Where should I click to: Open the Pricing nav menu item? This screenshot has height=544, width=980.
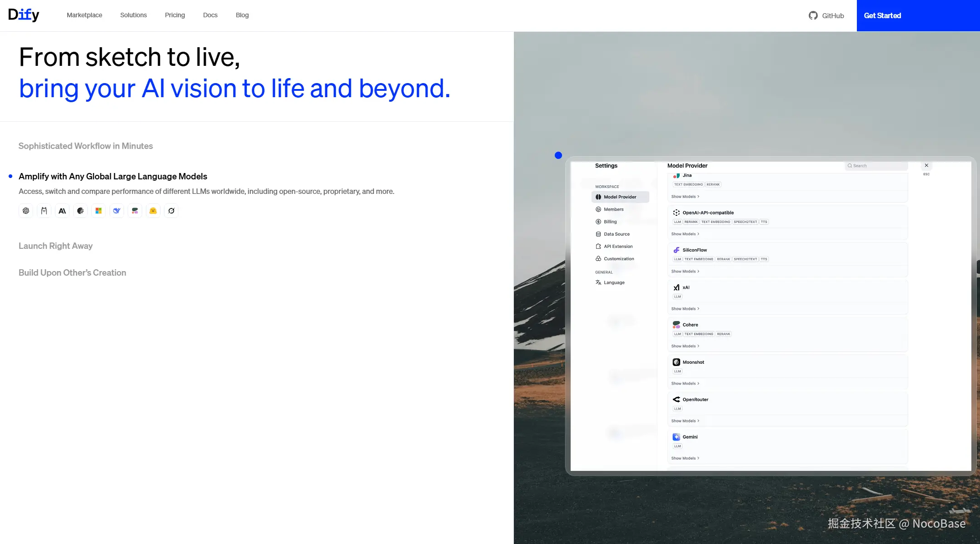click(175, 15)
